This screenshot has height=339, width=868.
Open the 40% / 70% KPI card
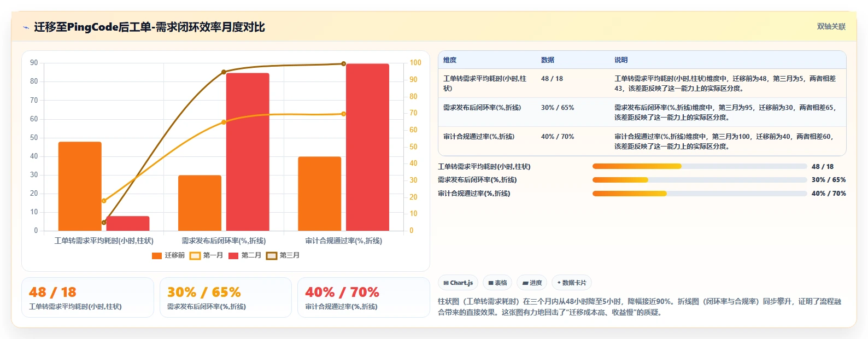[x=363, y=297]
